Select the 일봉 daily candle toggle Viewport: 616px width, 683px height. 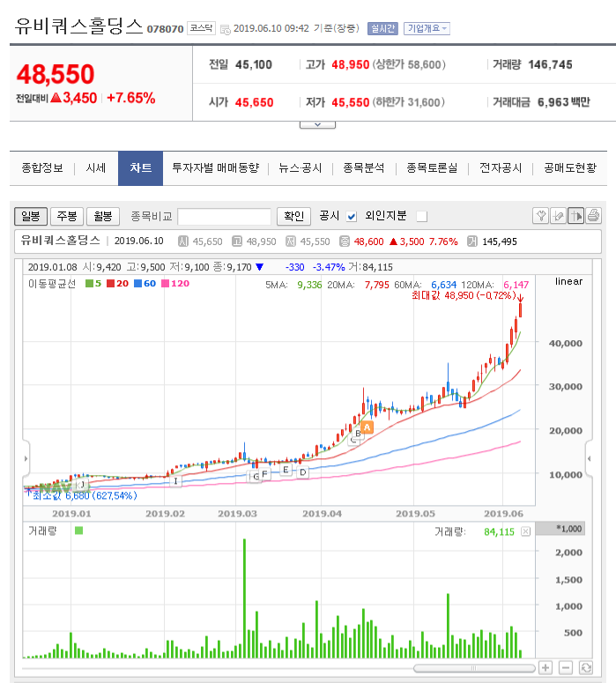pos(31,216)
